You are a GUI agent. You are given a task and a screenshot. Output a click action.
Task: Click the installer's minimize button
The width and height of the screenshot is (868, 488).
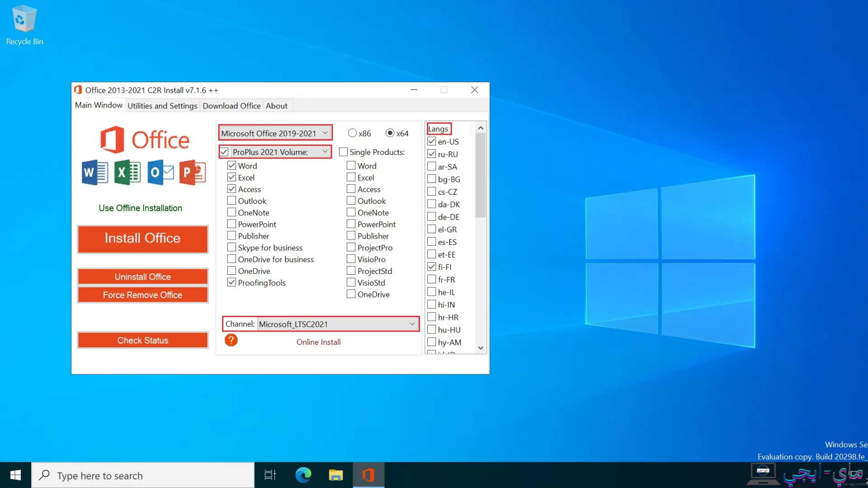click(x=414, y=90)
